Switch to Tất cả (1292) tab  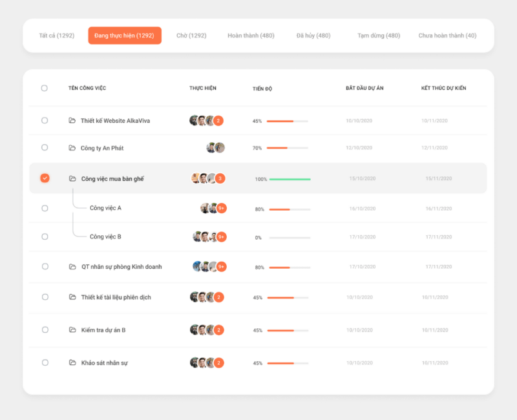(x=57, y=36)
